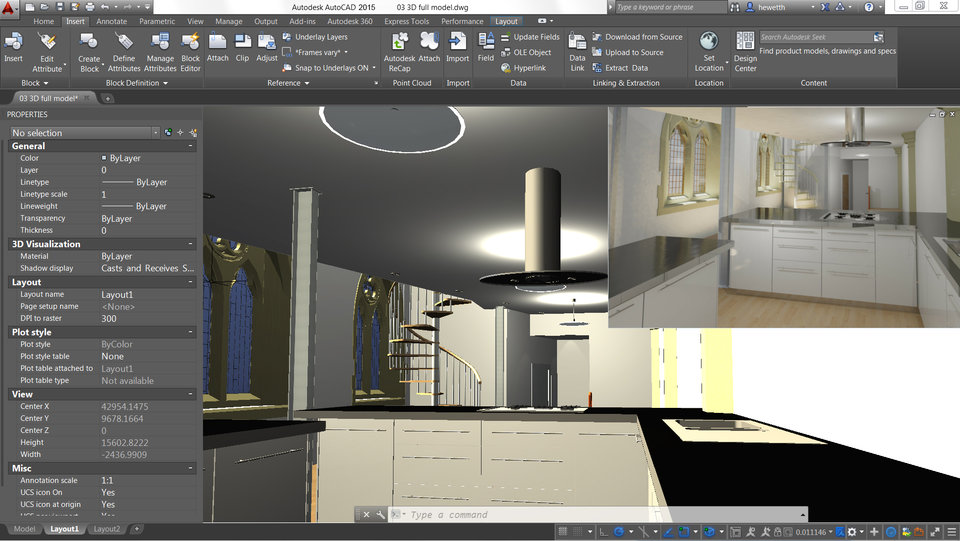960x541 pixels.
Task: Click the Clip reference tool
Action: (x=242, y=43)
